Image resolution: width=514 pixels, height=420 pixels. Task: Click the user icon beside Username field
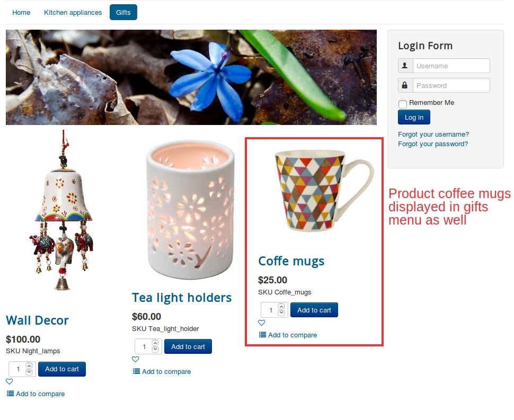click(x=405, y=66)
